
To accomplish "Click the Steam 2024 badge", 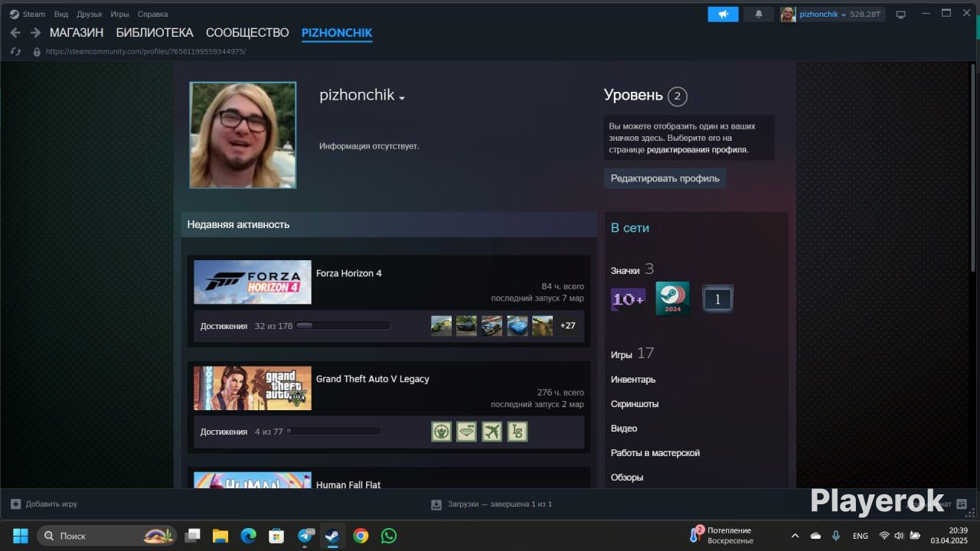I will [672, 298].
